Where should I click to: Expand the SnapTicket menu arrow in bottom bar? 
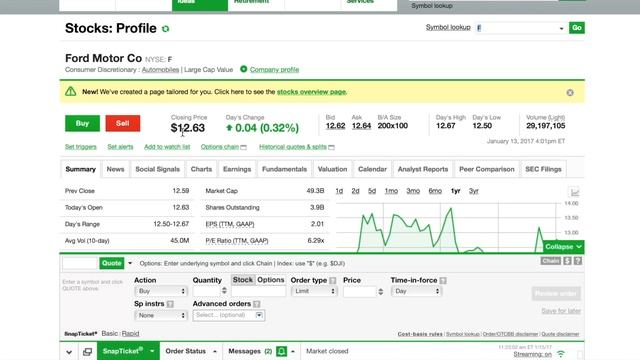click(x=152, y=351)
